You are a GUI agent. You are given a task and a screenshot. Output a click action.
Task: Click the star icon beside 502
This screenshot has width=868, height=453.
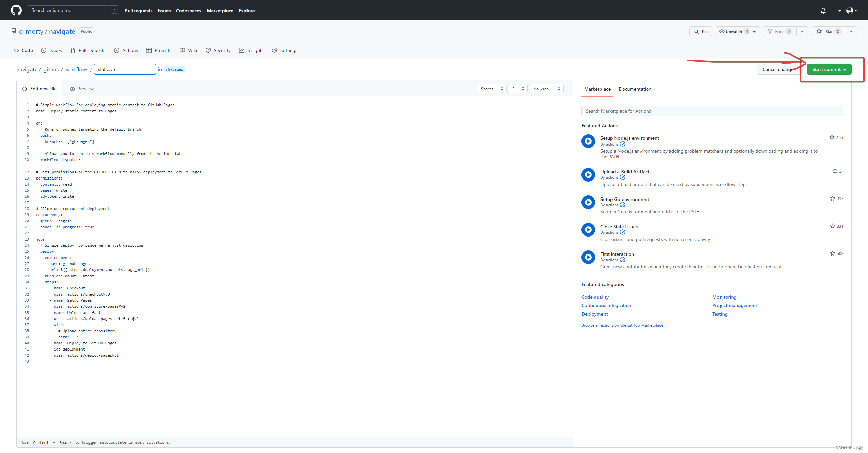click(832, 253)
